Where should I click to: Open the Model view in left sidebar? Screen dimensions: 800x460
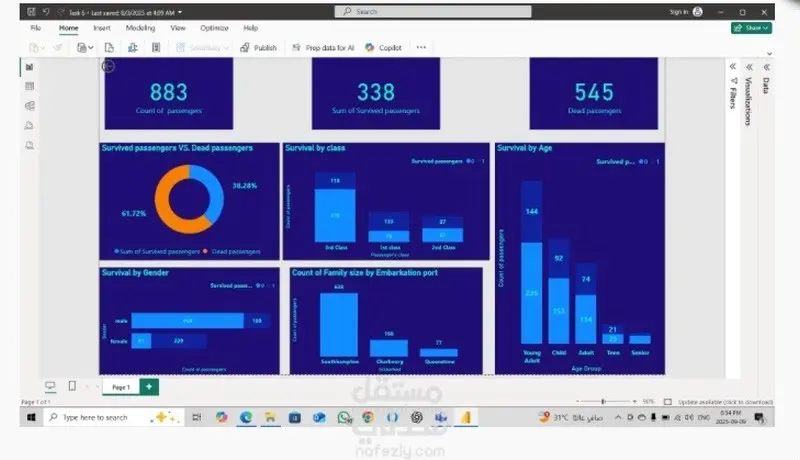pyautogui.click(x=30, y=106)
